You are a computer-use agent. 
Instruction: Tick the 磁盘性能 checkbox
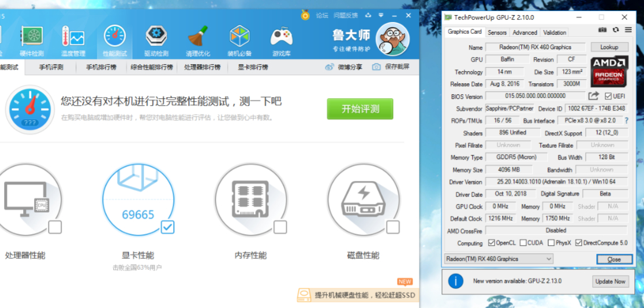392,227
